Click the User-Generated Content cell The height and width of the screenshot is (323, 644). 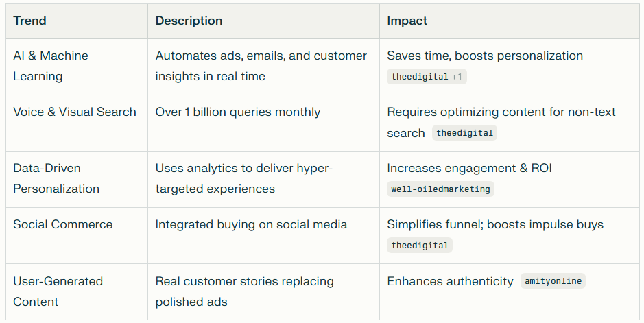coord(58,291)
